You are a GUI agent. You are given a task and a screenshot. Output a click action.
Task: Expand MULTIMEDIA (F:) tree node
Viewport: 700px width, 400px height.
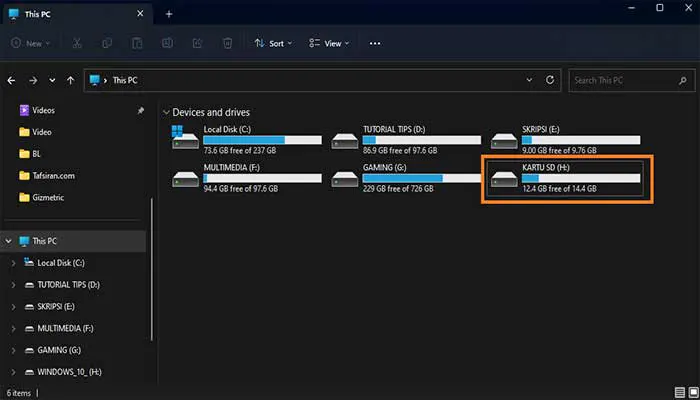(x=13, y=329)
